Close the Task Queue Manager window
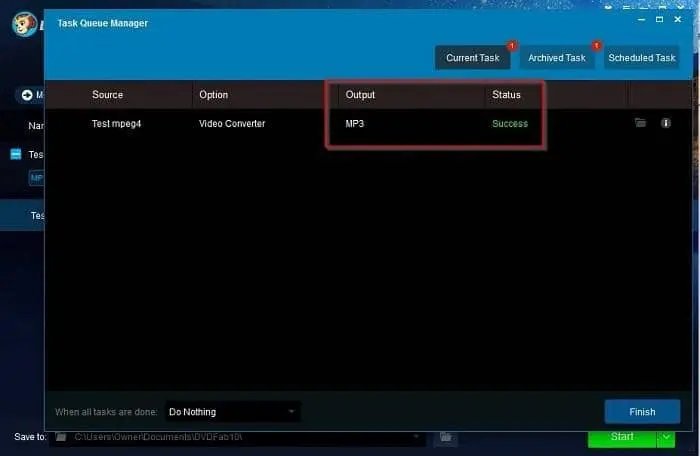The height and width of the screenshot is (456, 700). (x=678, y=19)
